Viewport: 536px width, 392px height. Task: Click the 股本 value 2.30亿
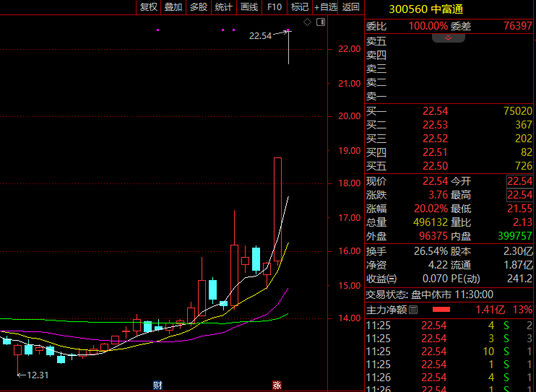pos(518,251)
